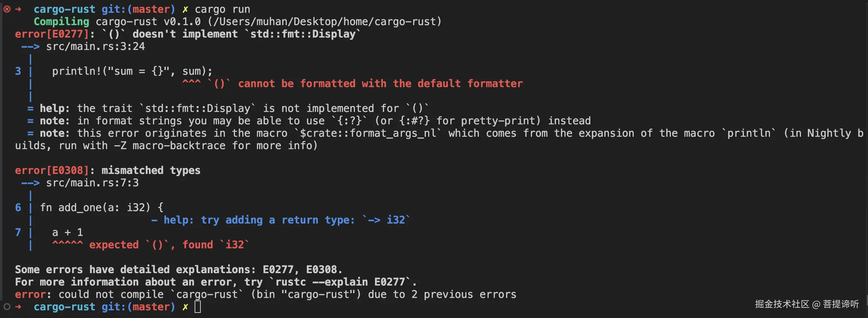Click the yellow X beside the bottom prompt
Screen dimensions: 868x318
point(185,307)
